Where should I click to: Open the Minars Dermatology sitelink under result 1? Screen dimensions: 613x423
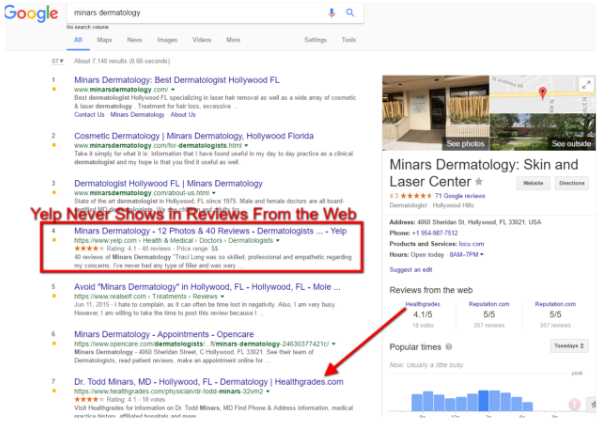pyautogui.click(x=137, y=115)
